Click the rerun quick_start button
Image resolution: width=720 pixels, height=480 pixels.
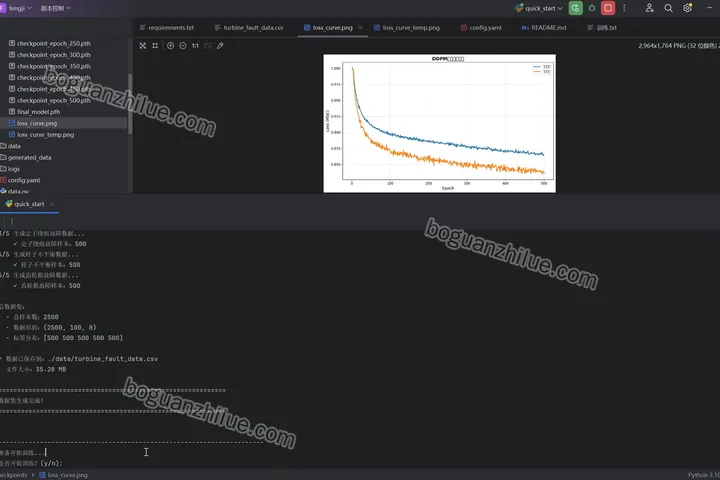(x=575, y=8)
